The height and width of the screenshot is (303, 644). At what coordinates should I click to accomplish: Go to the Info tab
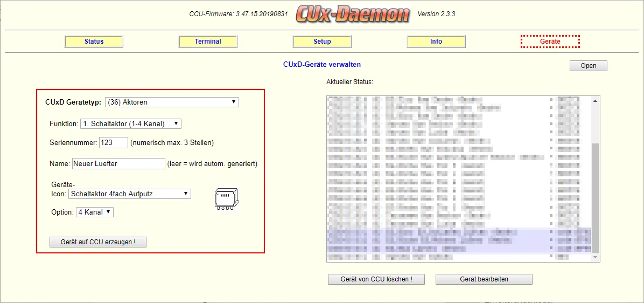tap(436, 42)
